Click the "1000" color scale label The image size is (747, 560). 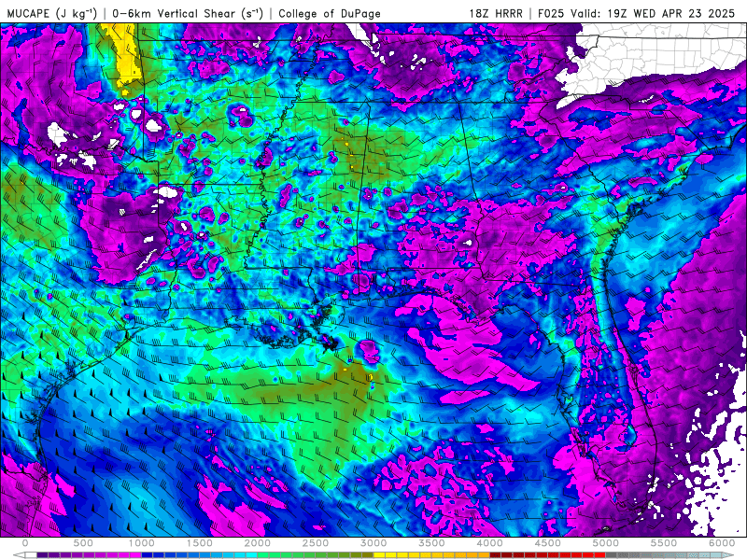(142, 543)
